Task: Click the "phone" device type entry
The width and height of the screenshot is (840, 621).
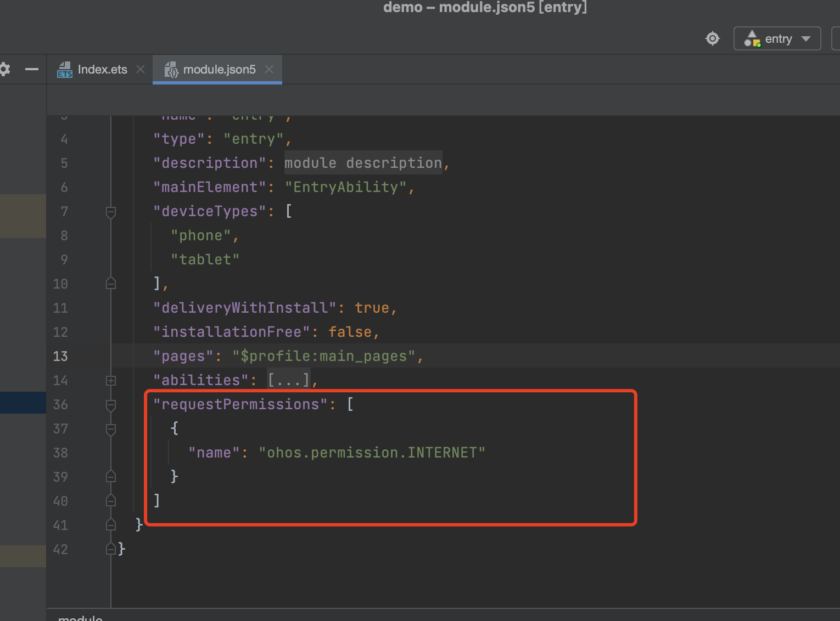Action: [201, 235]
